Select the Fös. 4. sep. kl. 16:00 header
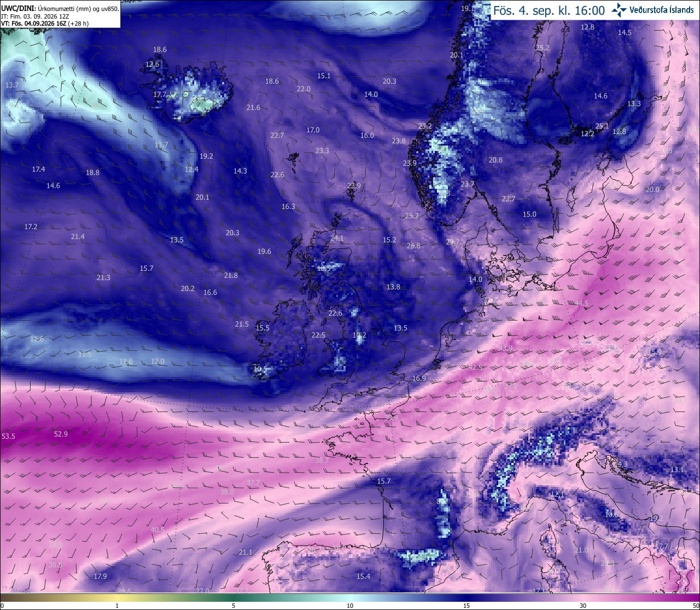Screen dimensions: 700x610 (549, 10)
